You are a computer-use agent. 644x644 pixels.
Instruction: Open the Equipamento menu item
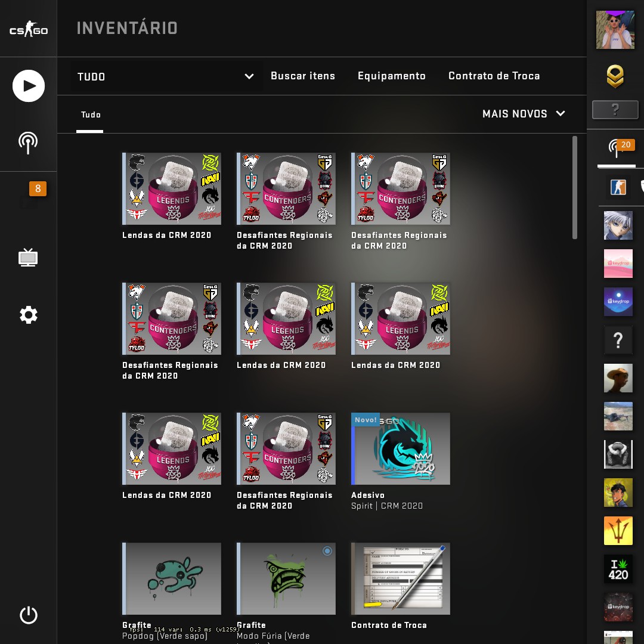[x=391, y=76]
